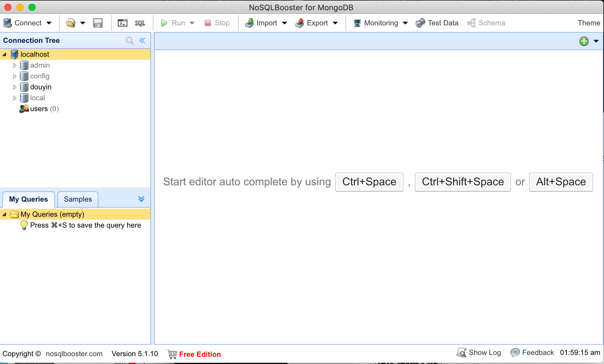Open the nosqlbooster.com link
The width and height of the screenshot is (604, 364).
pyautogui.click(x=74, y=354)
